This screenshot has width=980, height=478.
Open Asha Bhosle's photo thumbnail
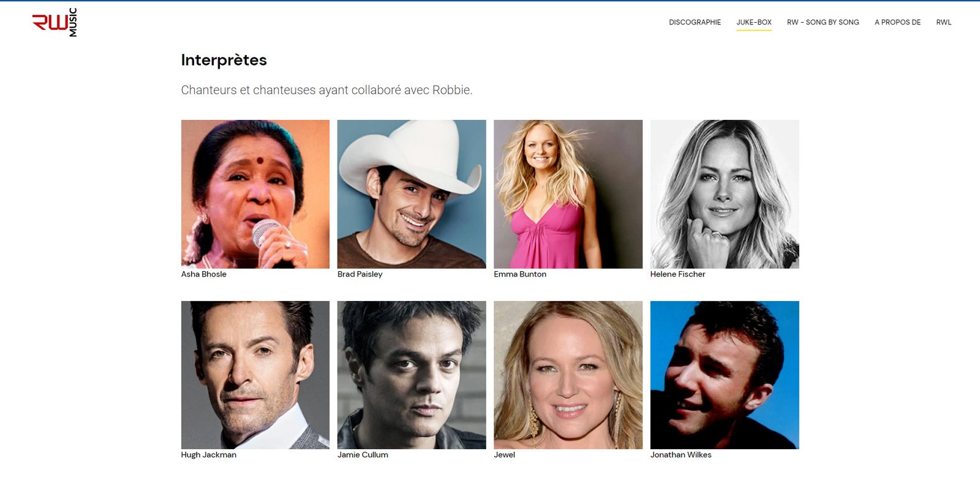(255, 194)
